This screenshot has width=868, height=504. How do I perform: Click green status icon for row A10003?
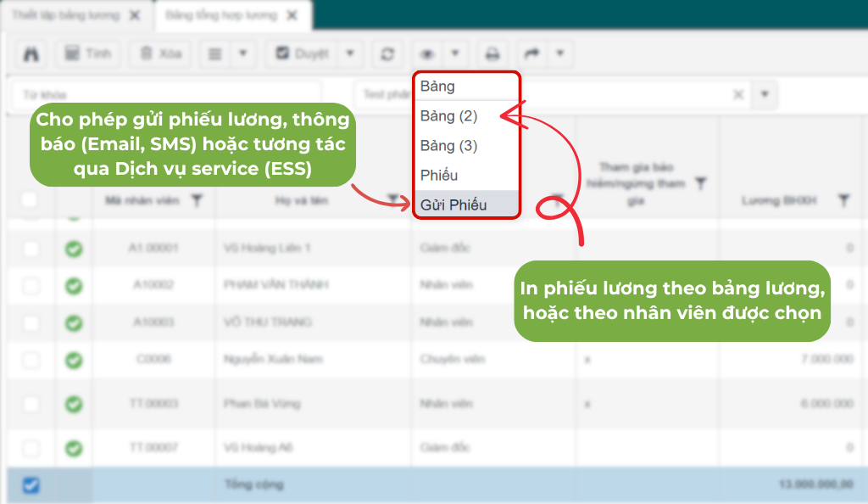pos(74,323)
